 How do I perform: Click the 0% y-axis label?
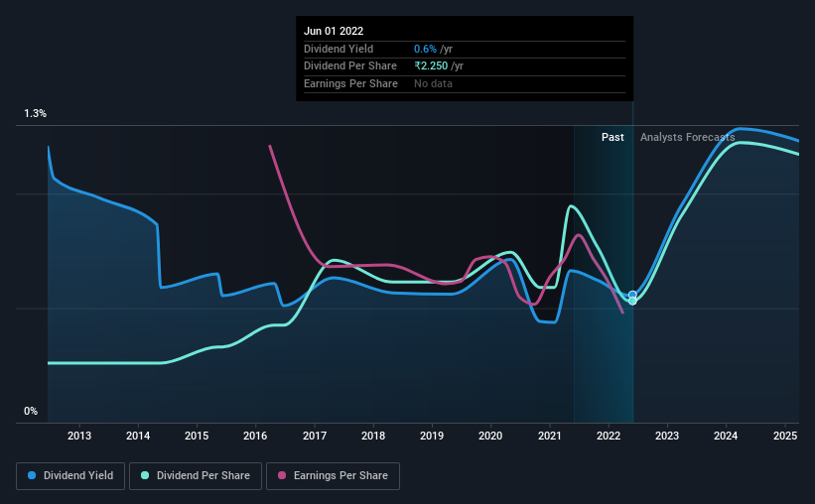pos(31,411)
